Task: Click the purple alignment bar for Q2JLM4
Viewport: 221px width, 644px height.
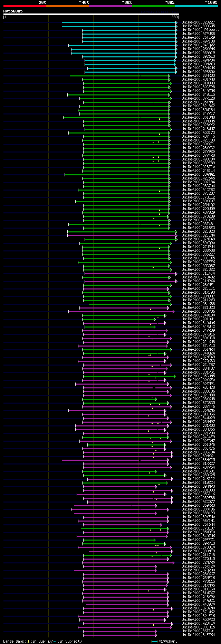Action: [122, 235]
